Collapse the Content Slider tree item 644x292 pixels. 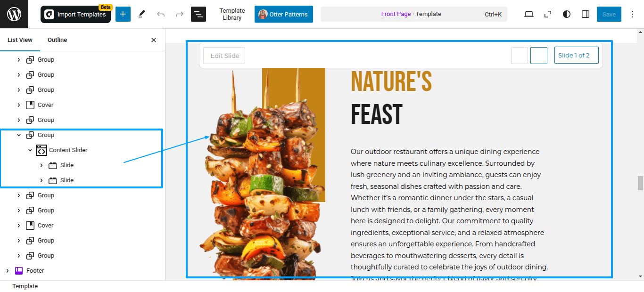pyautogui.click(x=30, y=150)
